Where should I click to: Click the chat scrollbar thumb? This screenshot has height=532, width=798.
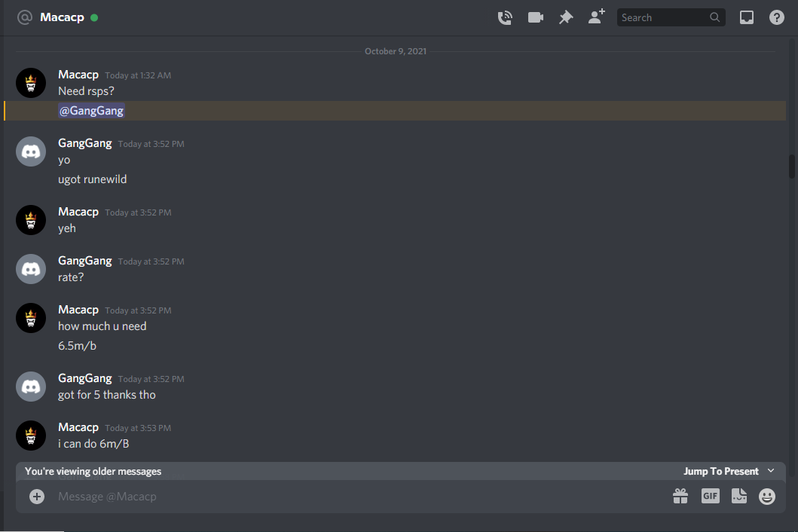[x=792, y=167]
